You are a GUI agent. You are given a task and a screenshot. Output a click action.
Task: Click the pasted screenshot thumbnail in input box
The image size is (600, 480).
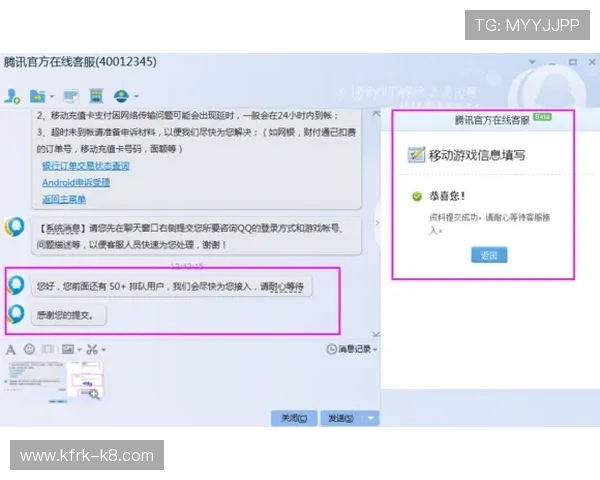coord(54,382)
